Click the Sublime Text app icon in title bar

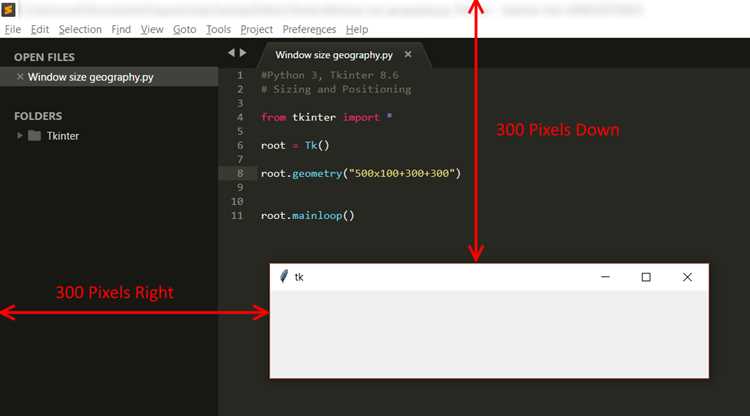[x=9, y=9]
